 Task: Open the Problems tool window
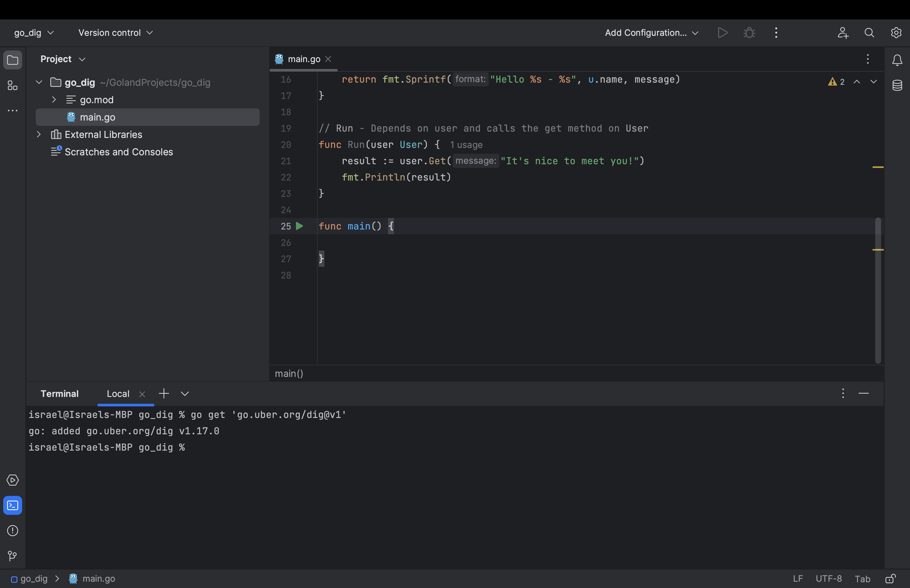pyautogui.click(x=13, y=531)
